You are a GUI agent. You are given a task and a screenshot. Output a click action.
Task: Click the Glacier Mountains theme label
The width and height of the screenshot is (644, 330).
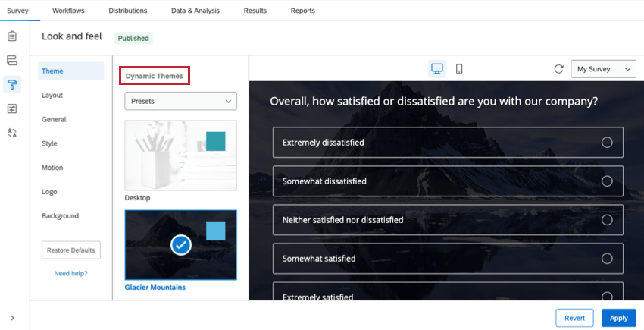(x=155, y=288)
